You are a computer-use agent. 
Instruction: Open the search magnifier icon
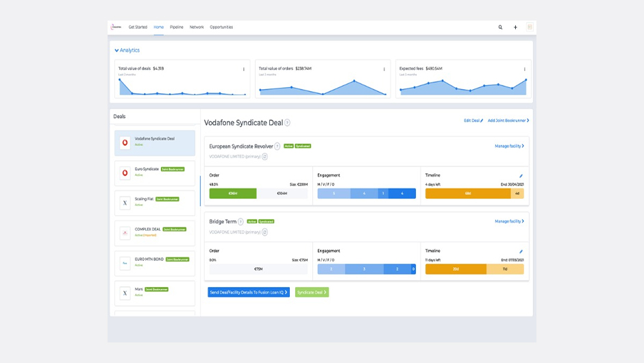click(500, 27)
